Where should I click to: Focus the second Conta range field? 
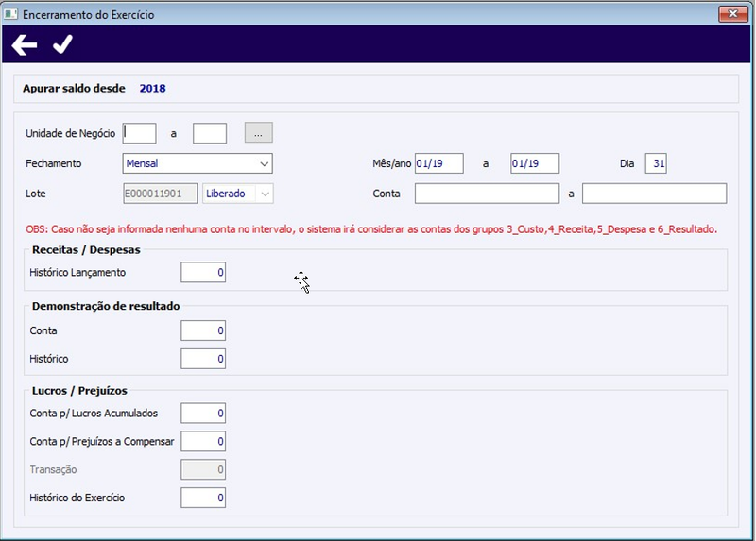click(654, 194)
